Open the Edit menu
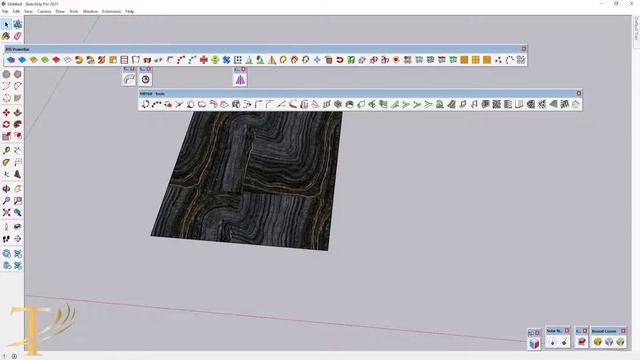This screenshot has width=640, height=360. tap(16, 11)
